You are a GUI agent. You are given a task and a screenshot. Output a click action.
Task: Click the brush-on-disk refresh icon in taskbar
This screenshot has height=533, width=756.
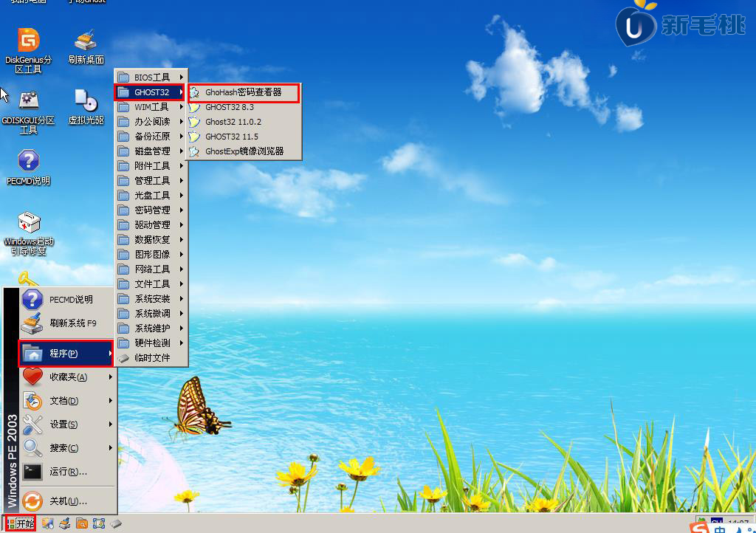point(65,523)
